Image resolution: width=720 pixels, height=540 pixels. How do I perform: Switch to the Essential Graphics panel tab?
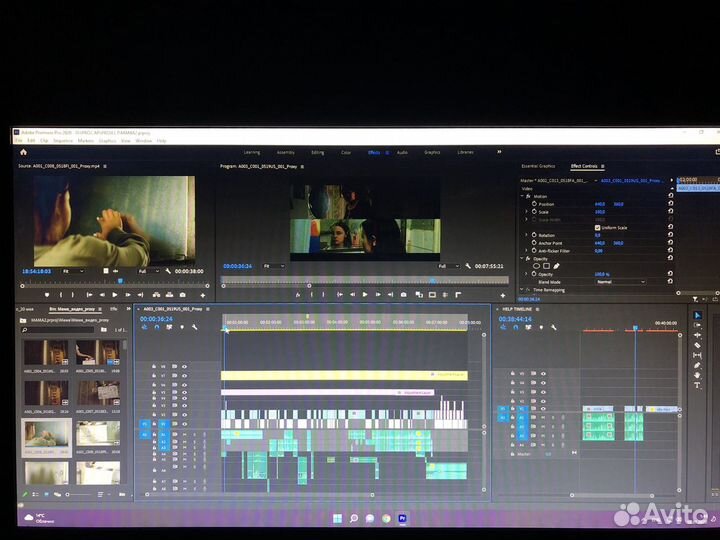(x=540, y=166)
